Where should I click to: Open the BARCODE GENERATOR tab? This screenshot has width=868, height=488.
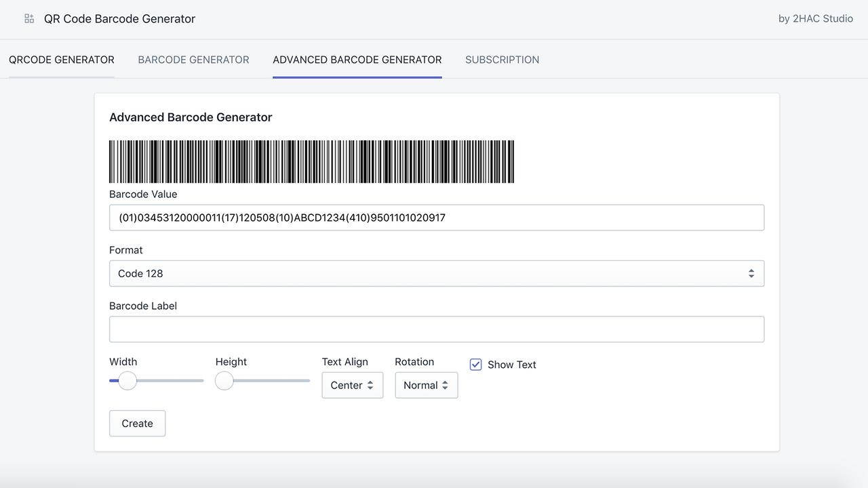click(x=194, y=60)
